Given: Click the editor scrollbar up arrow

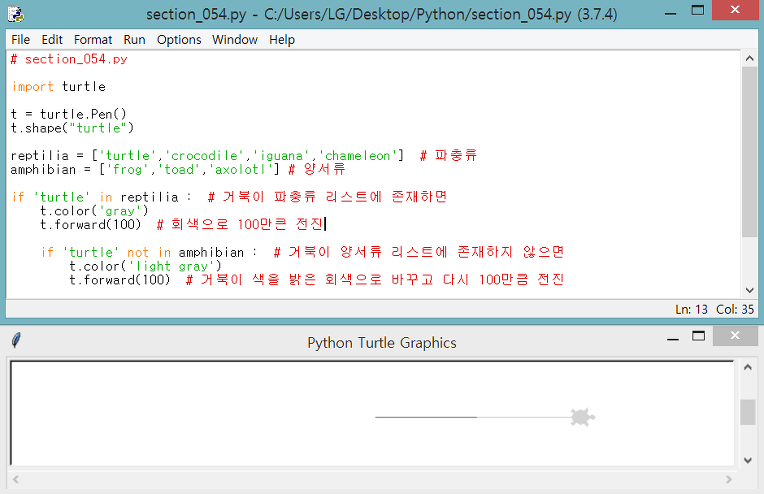Looking at the screenshot, I should pyautogui.click(x=749, y=58).
